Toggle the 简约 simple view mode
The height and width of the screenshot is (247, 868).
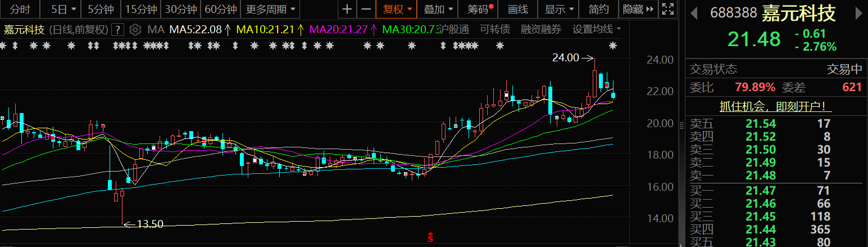(x=598, y=9)
